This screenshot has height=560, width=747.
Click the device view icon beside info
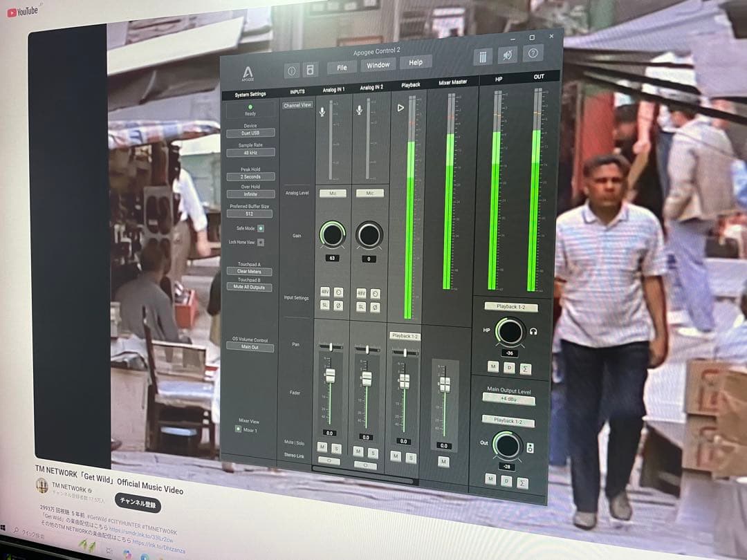pos(311,69)
